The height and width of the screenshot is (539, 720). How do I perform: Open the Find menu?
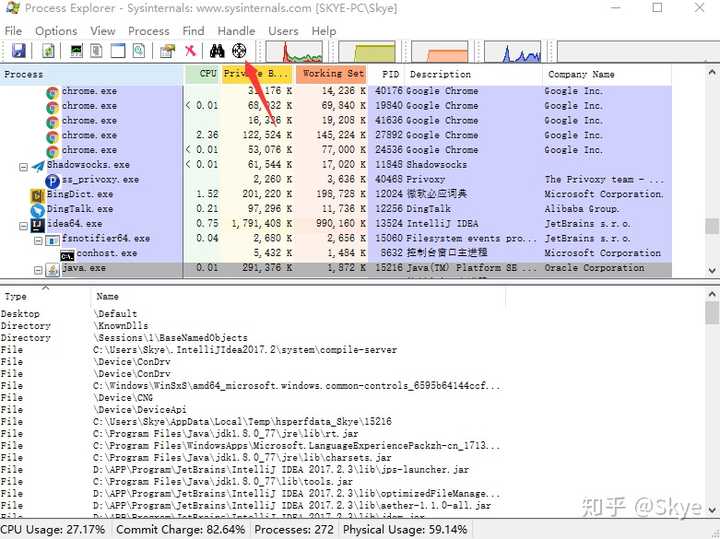tap(193, 31)
